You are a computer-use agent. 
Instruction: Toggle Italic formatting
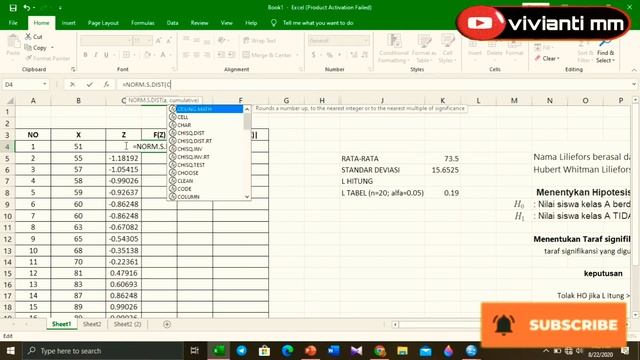tap(96, 55)
